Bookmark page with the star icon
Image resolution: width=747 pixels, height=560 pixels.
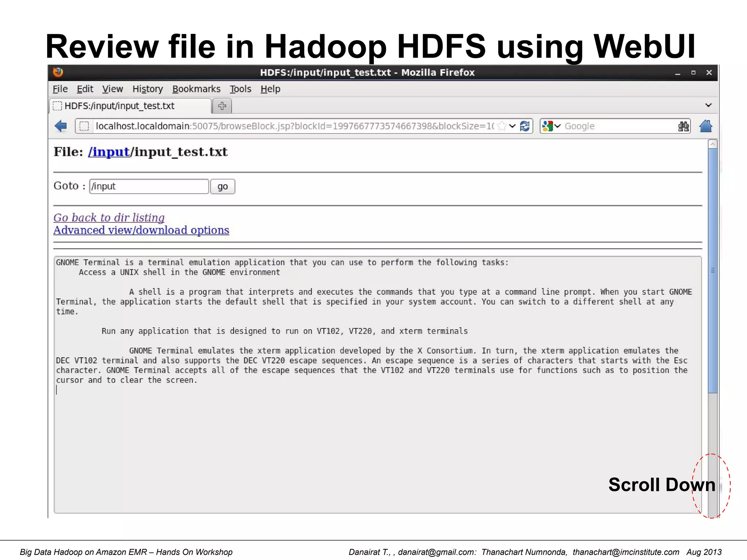(x=502, y=126)
